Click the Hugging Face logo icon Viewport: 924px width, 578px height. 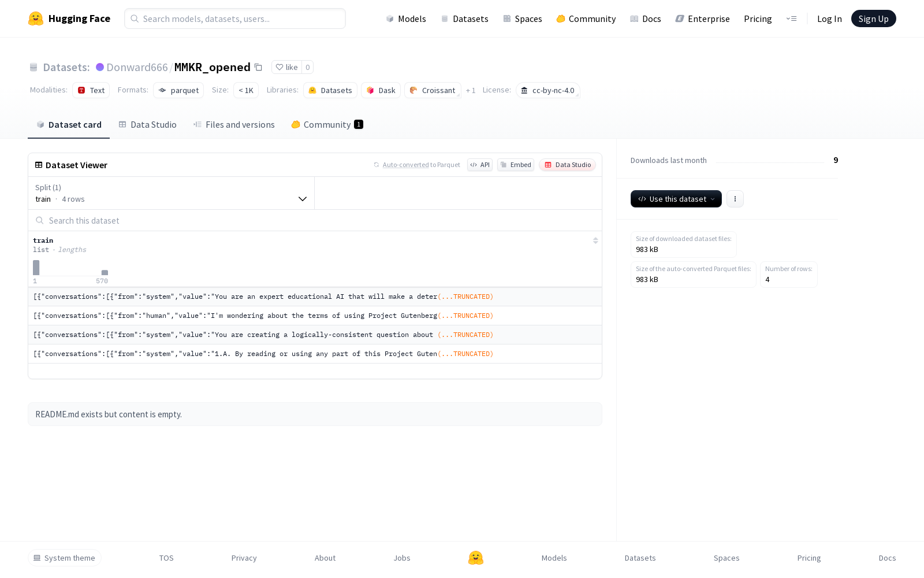click(36, 18)
